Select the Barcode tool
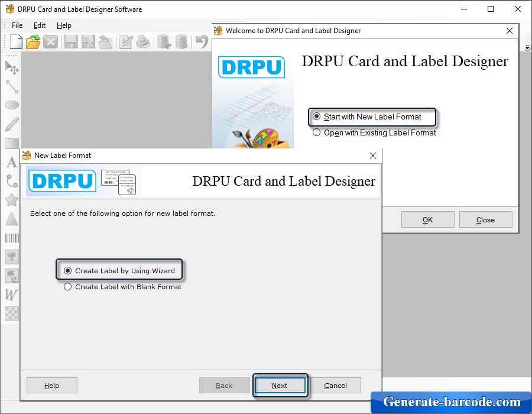This screenshot has height=414, width=532. [x=12, y=238]
